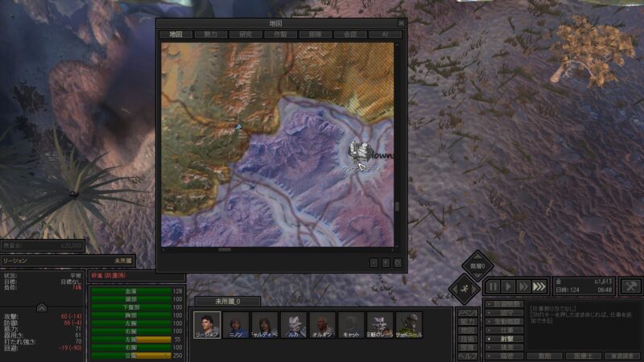The height and width of the screenshot is (362, 644).
Task: Toggle the bottom order option in the list
Action: [504, 356]
